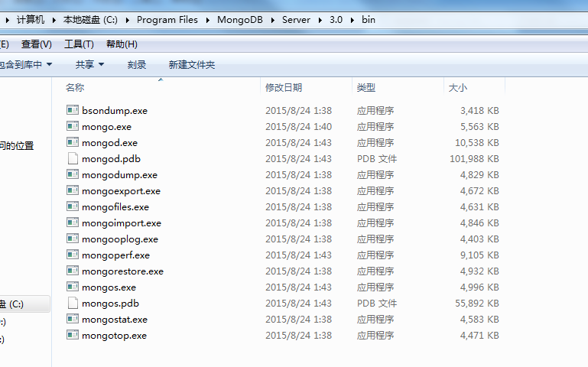
Task: Expand the arrow after 本地磁盘 (C:) breadcrumb
Action: (128, 20)
